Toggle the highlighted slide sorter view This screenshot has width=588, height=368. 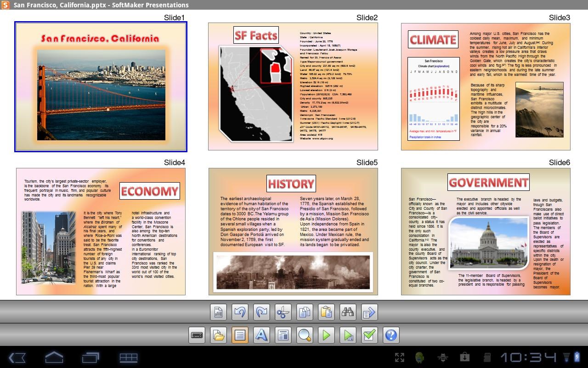point(240,335)
